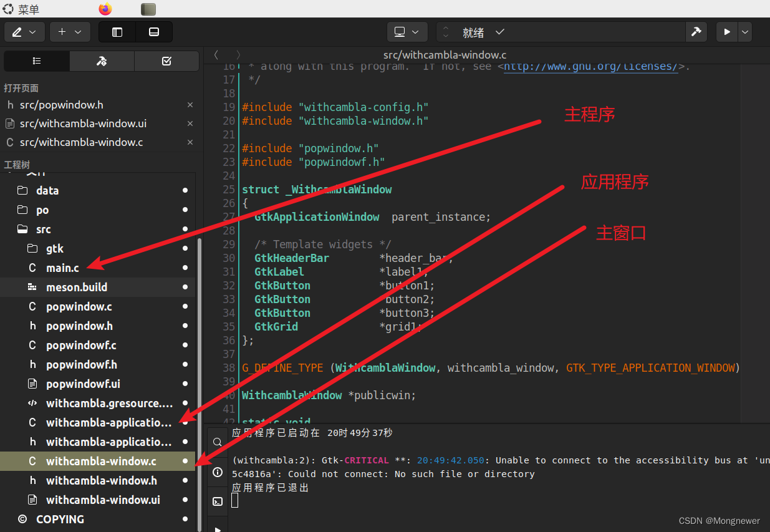The image size is (770, 532).
Task: Show the messages info panel
Action: click(217, 473)
